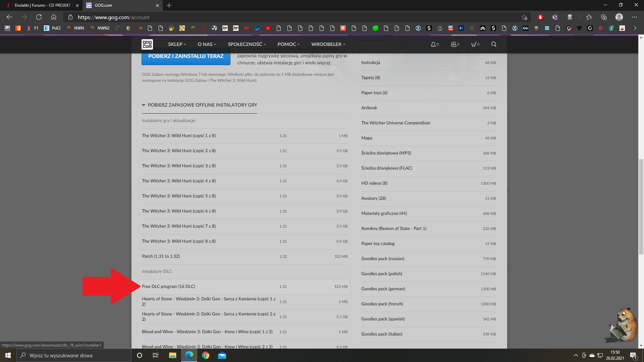Expand the SPOŁECZNOŚĆ menu
Image resolution: width=644 pixels, height=362 pixels.
click(247, 44)
